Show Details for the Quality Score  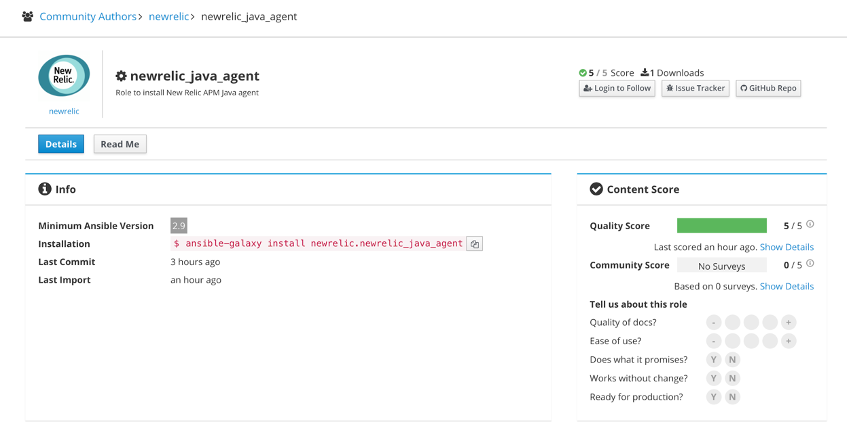pyautogui.click(x=786, y=247)
